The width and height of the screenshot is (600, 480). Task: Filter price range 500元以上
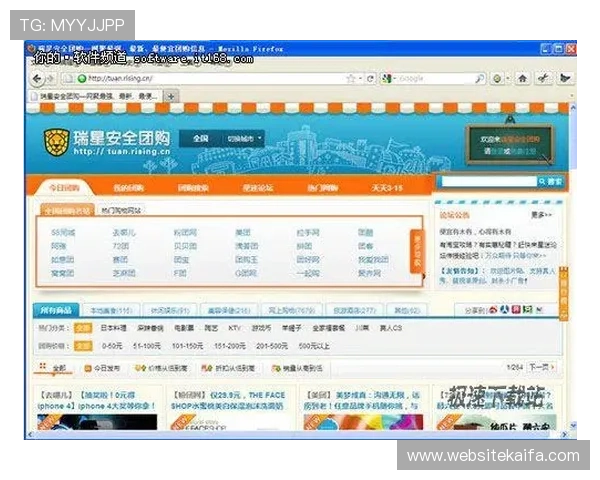coord(314,346)
